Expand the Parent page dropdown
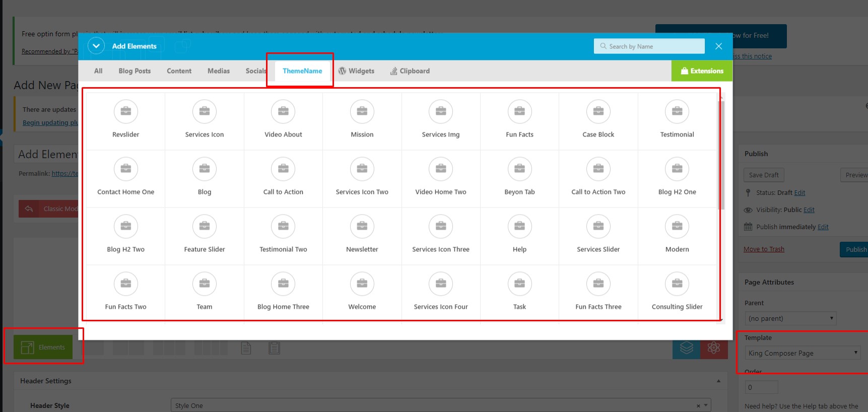The height and width of the screenshot is (412, 868). pos(790,318)
